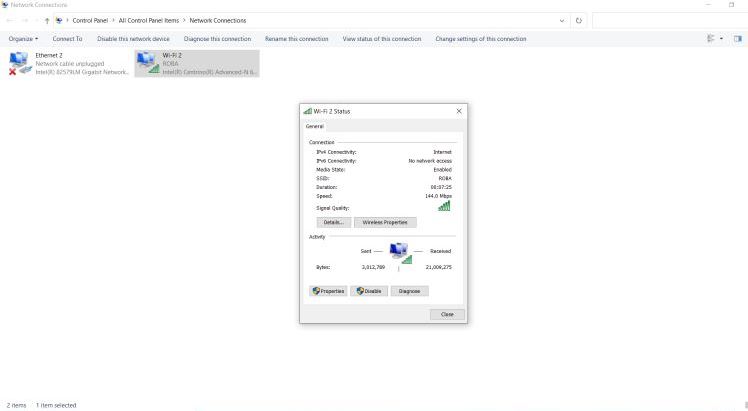Click the IPv6 No network access value
Image resolution: width=748 pixels, height=411 pixels.
[430, 161]
